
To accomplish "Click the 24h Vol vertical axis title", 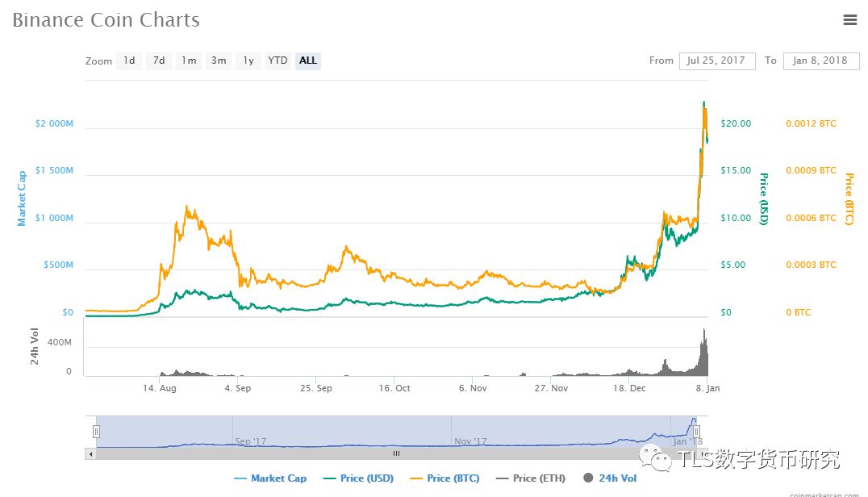I will tap(35, 346).
